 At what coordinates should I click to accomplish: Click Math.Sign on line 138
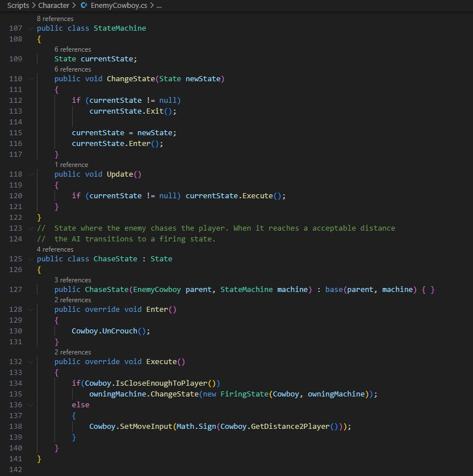[196, 427]
